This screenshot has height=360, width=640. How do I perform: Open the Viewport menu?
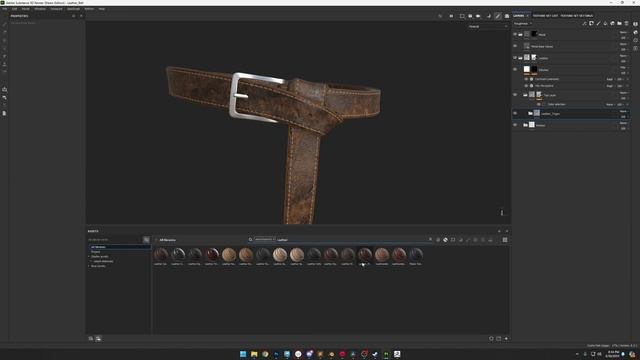(x=56, y=9)
